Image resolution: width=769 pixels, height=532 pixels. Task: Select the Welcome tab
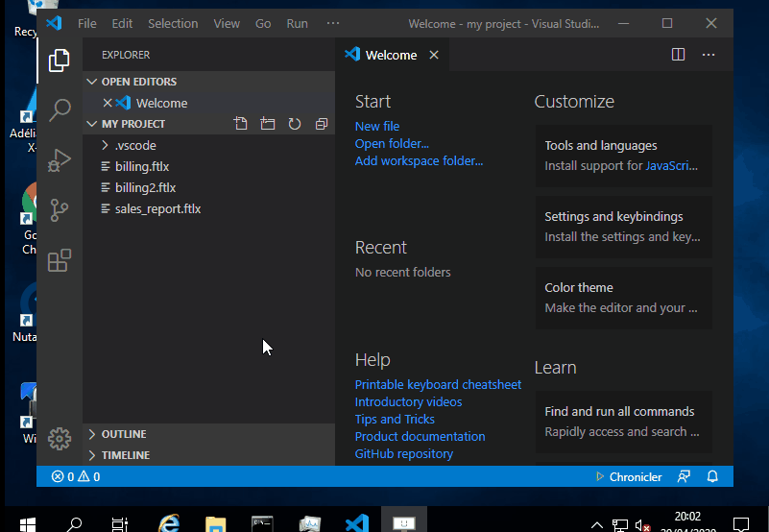(392, 55)
